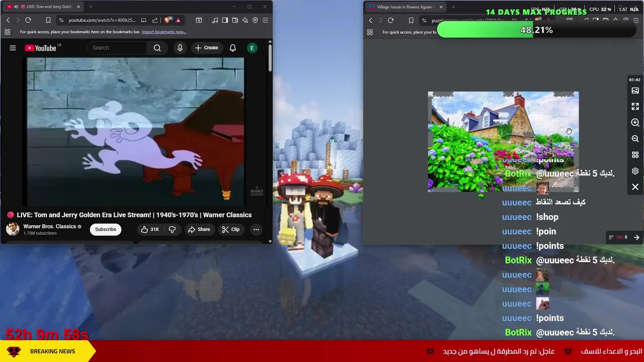Reload the puzzle page
Screen dimensions: 644x362
pos(390,21)
